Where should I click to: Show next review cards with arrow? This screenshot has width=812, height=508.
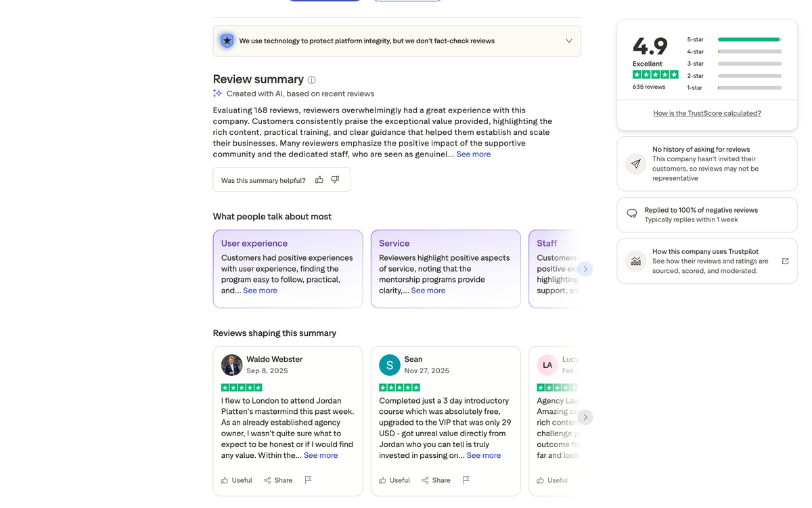point(585,417)
